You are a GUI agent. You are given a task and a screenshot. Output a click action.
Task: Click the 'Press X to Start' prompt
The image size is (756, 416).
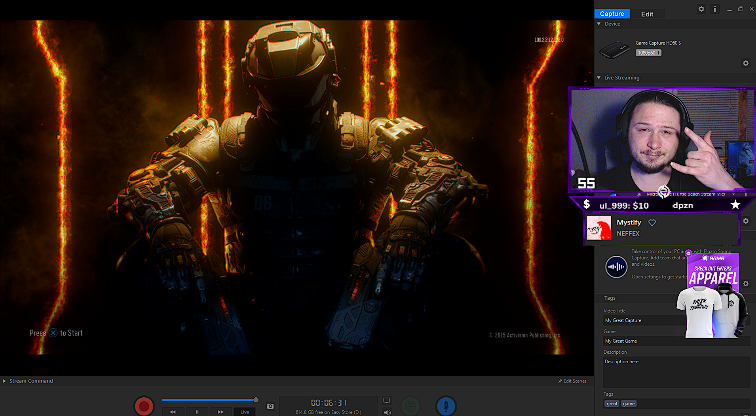click(x=56, y=333)
